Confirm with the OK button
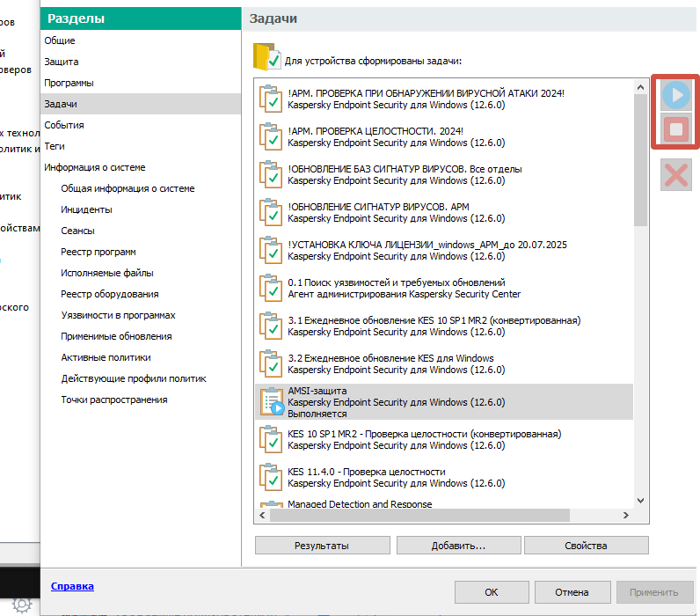 point(492,592)
